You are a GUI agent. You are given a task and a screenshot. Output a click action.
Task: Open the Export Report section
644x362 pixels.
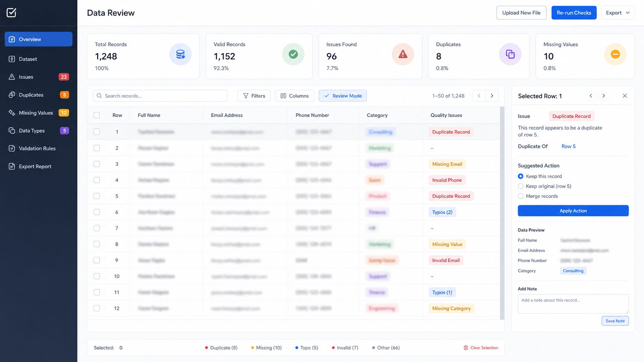click(x=39, y=166)
